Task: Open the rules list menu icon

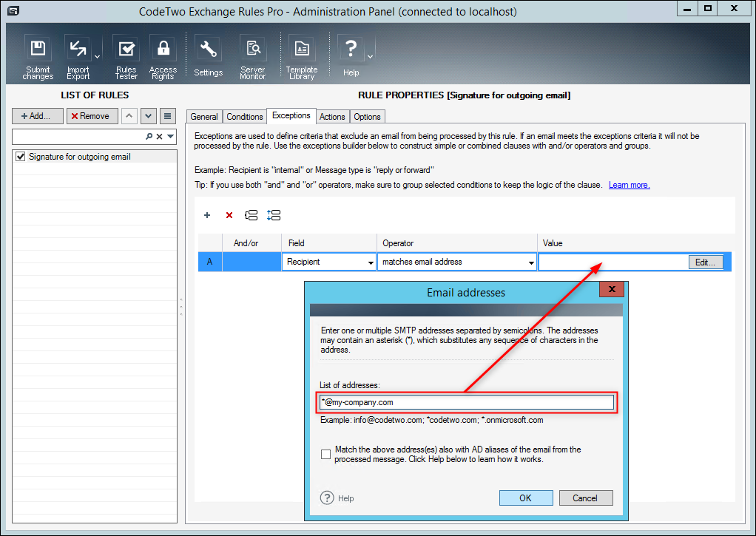Action: [x=168, y=116]
